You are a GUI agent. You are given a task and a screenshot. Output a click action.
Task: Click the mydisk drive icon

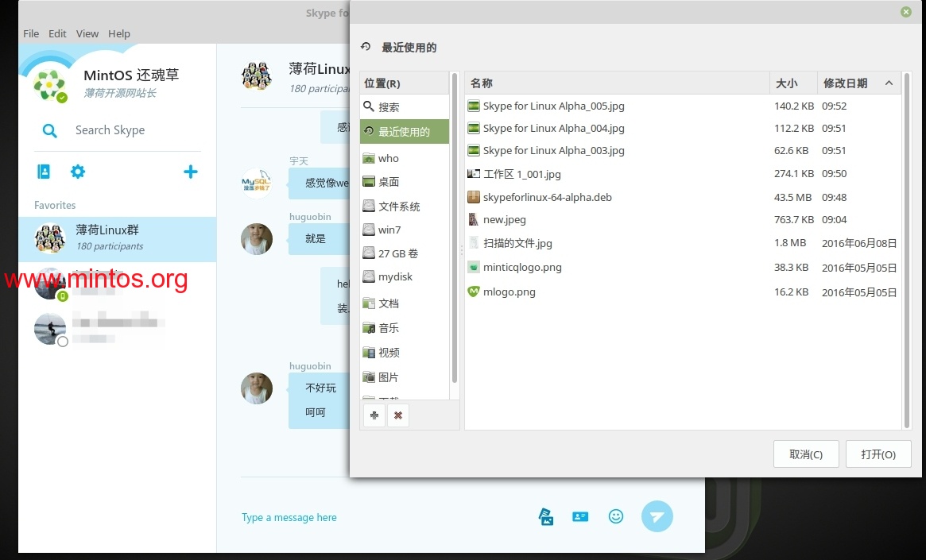[x=369, y=276]
